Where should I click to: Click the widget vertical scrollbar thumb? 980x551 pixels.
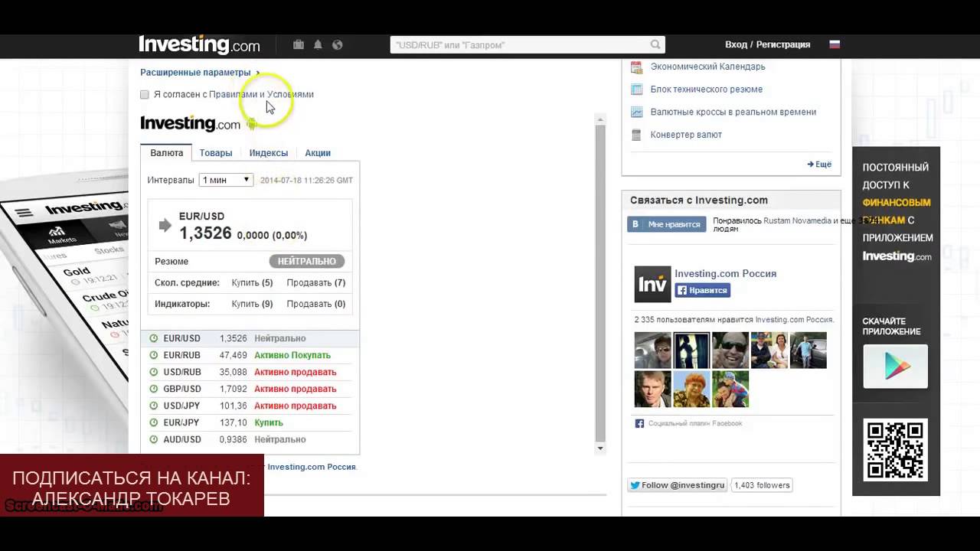coord(600,283)
